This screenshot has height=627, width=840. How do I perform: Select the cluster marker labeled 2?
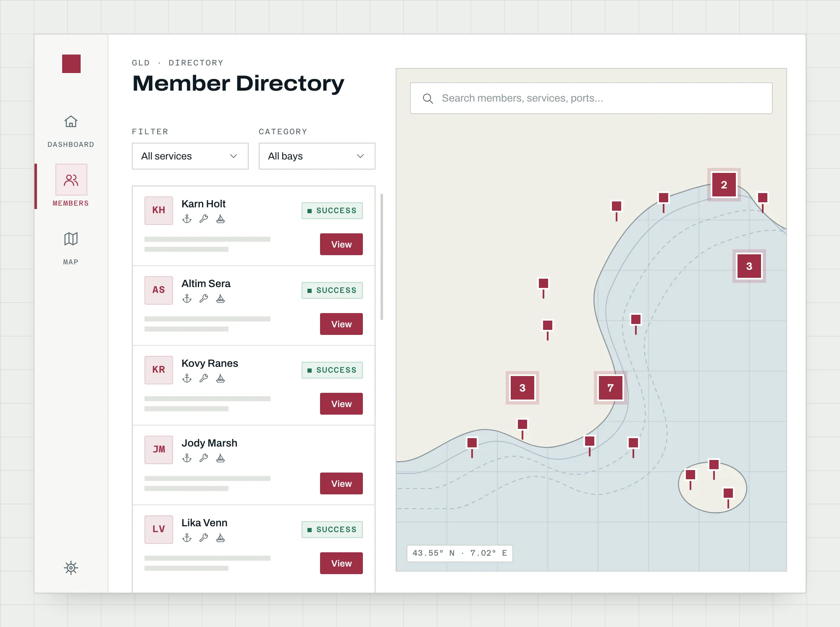[724, 185]
